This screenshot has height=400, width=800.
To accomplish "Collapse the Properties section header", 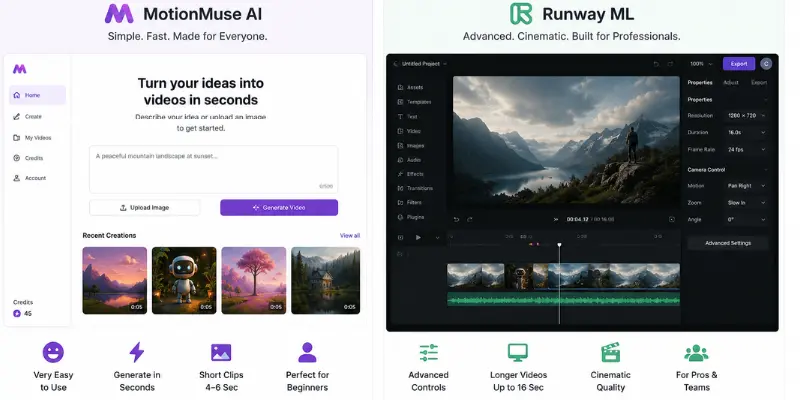I will point(765,99).
